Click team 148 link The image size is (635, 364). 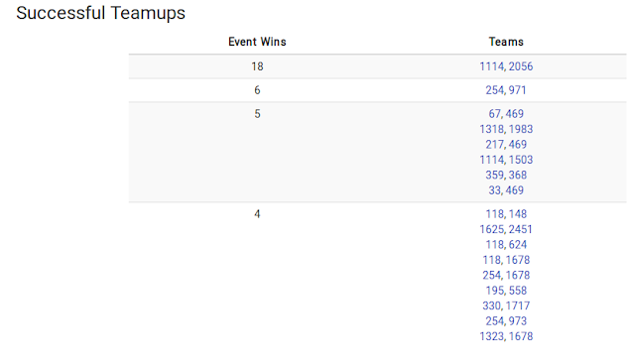click(x=518, y=214)
